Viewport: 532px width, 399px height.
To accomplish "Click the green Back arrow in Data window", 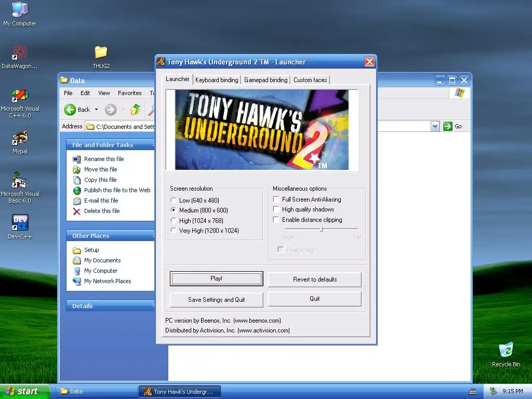I will click(70, 110).
